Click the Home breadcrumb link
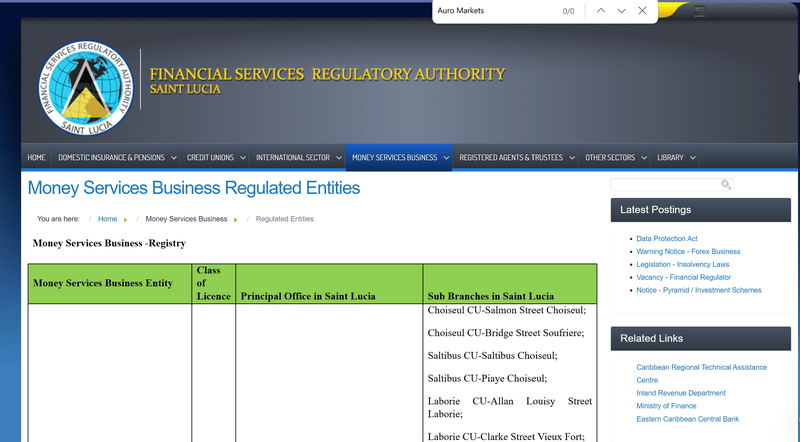Viewport: 800px width, 442px height. tap(107, 218)
